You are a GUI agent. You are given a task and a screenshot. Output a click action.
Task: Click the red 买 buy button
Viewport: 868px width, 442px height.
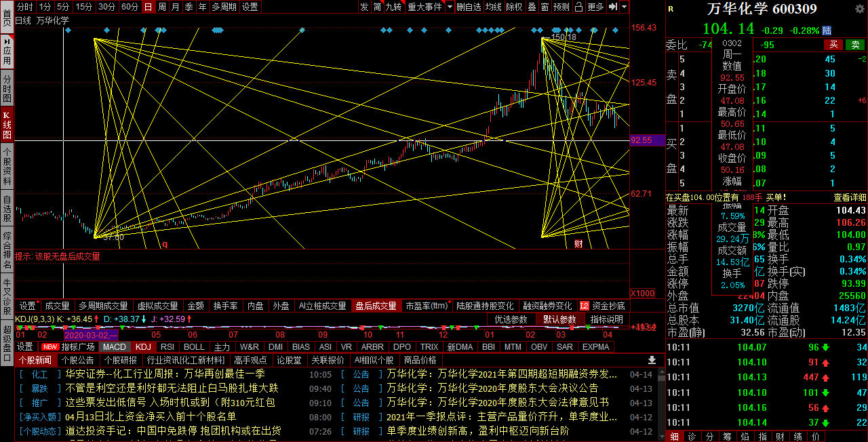pos(833,45)
